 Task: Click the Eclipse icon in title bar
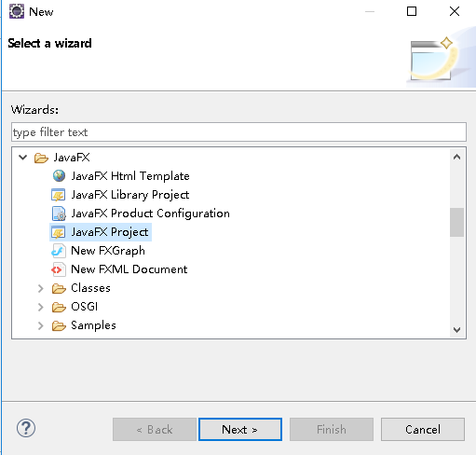pyautogui.click(x=17, y=11)
